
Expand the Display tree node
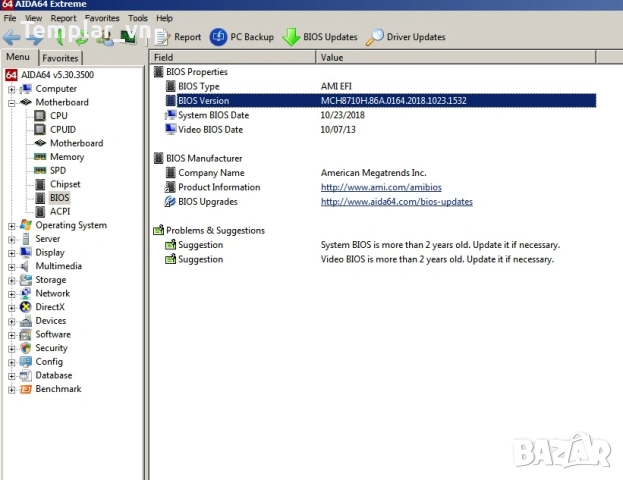click(12, 253)
